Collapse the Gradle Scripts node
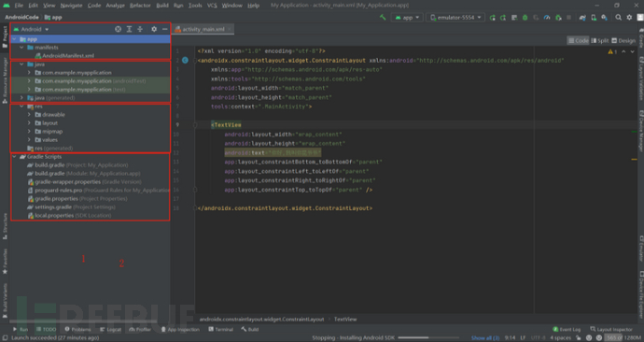 (x=14, y=157)
